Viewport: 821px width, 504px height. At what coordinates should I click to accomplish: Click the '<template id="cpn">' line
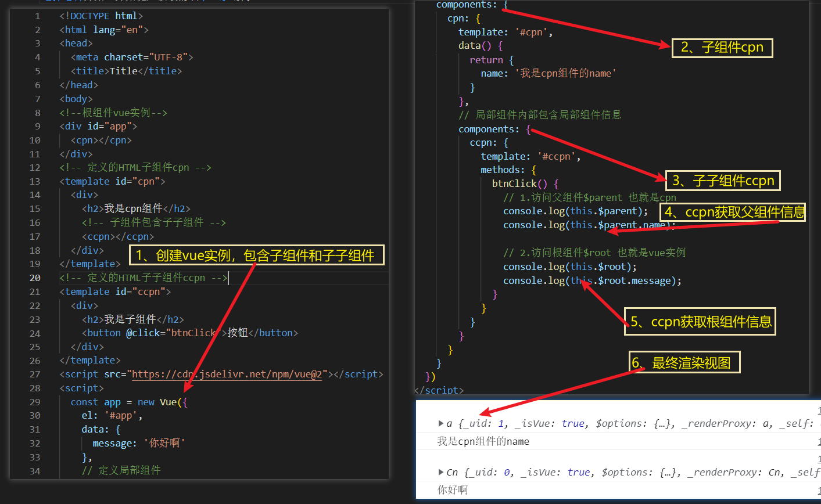click(112, 181)
